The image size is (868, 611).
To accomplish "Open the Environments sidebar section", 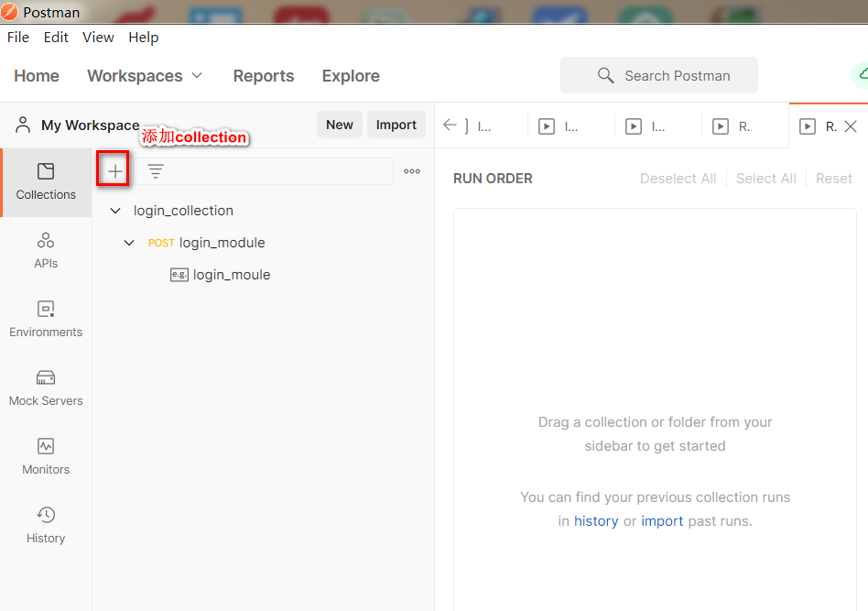I will point(46,320).
